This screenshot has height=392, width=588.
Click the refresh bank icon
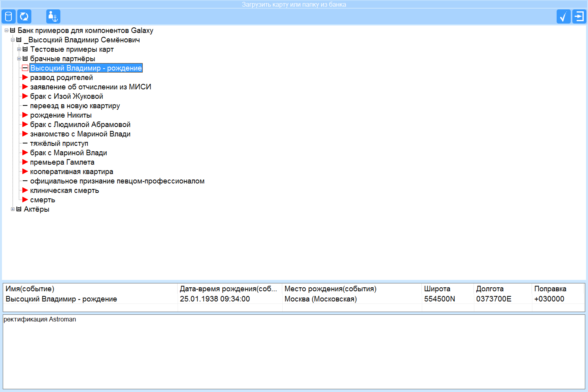coord(24,16)
